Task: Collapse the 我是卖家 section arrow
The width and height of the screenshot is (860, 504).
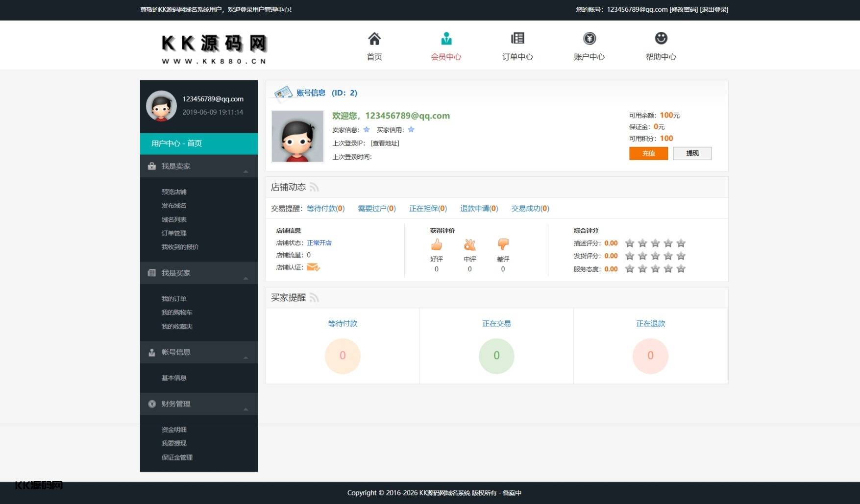Action: [x=246, y=172]
